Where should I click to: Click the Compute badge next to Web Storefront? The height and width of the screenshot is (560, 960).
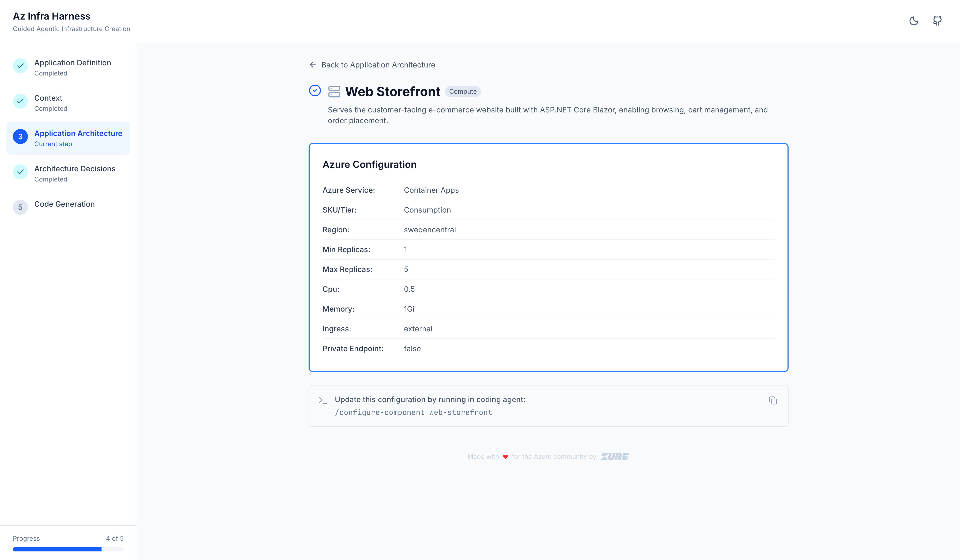463,91
